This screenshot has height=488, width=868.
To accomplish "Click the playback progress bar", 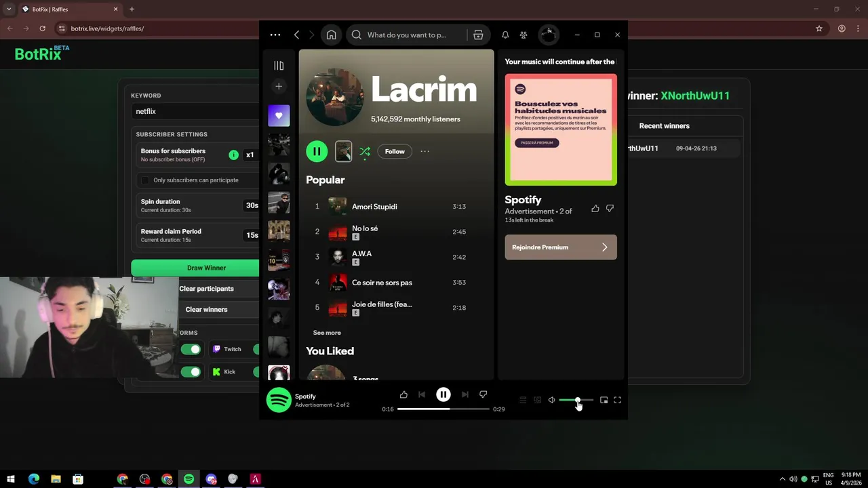I will [443, 409].
